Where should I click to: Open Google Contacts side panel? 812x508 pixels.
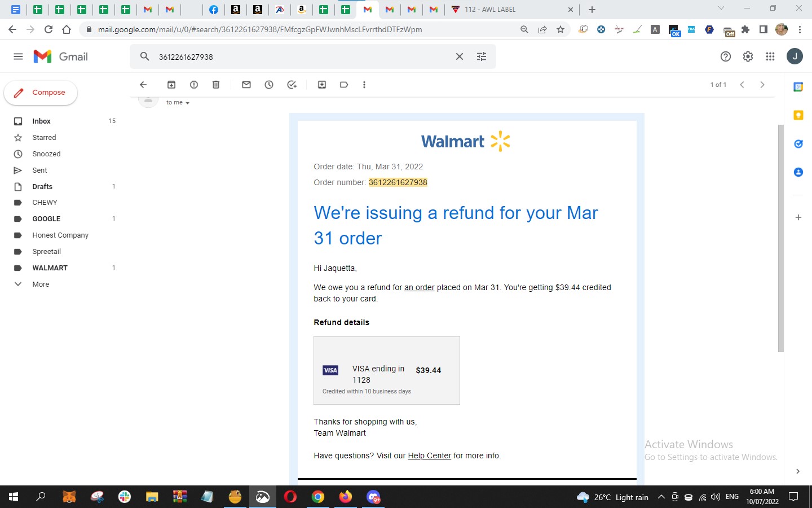(798, 172)
